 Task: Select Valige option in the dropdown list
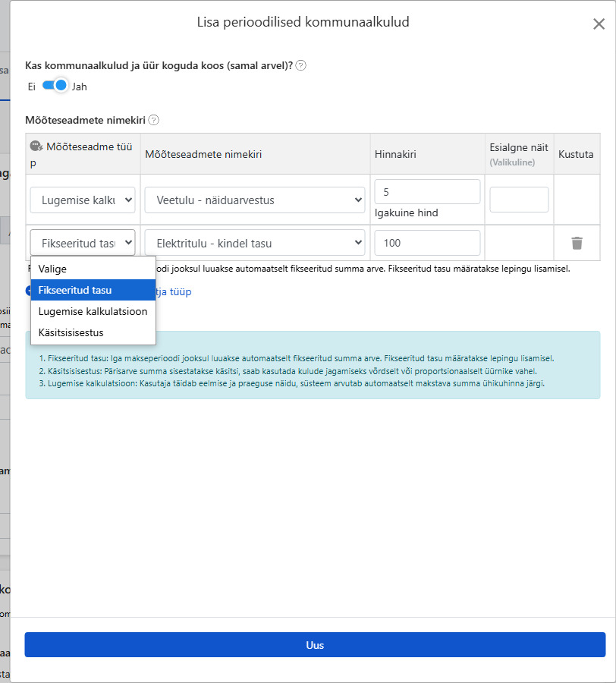coord(93,269)
